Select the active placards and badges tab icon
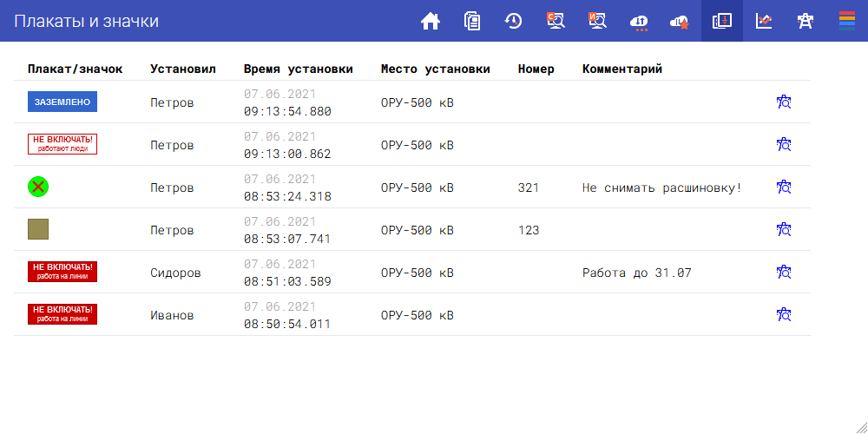The image size is (868, 434). (722, 21)
